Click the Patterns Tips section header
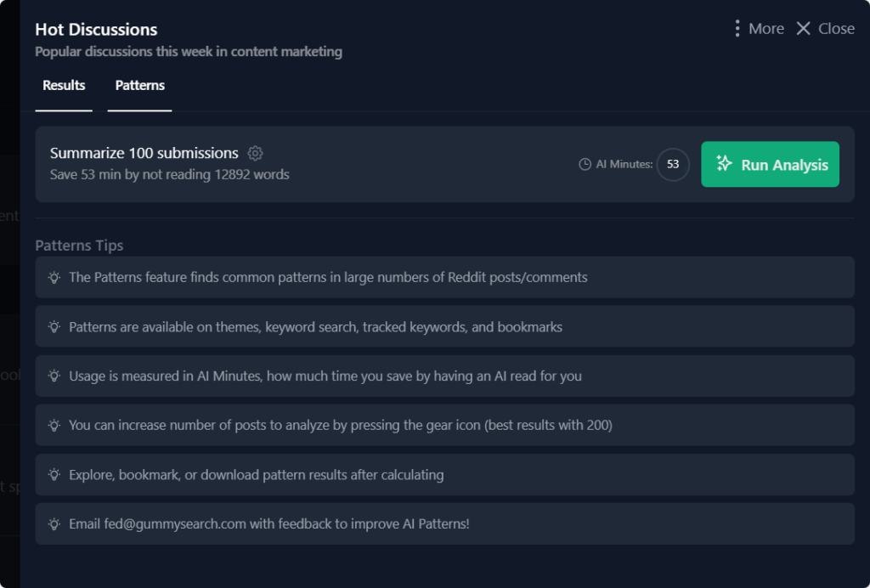The height and width of the screenshot is (588, 870). click(x=78, y=246)
